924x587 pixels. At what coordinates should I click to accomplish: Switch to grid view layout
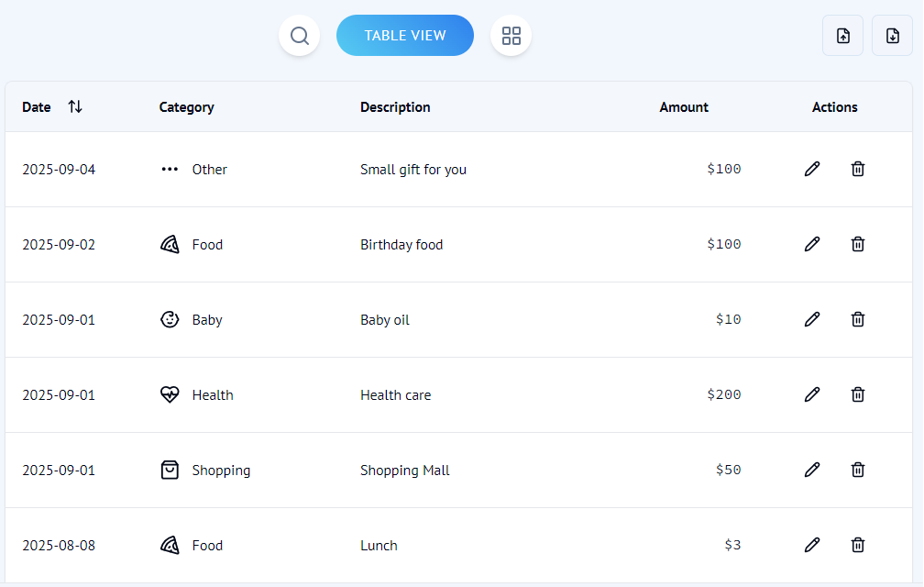511,35
